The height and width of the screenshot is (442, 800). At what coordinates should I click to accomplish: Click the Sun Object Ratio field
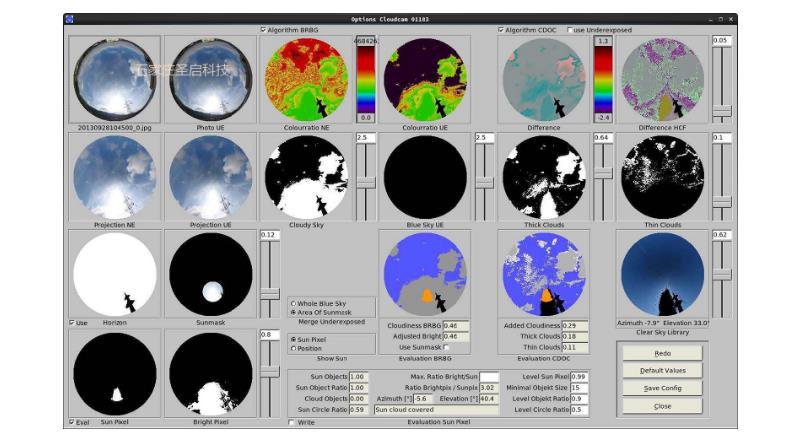tap(358, 387)
